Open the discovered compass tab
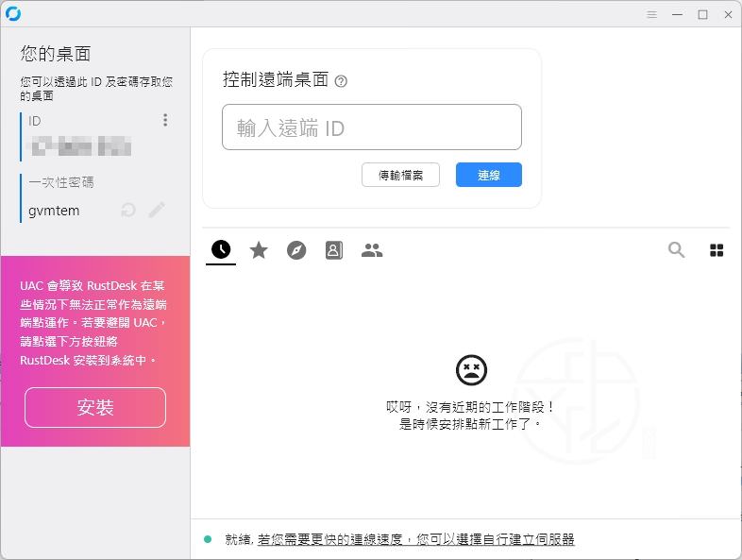The height and width of the screenshot is (560, 742). coord(296,250)
